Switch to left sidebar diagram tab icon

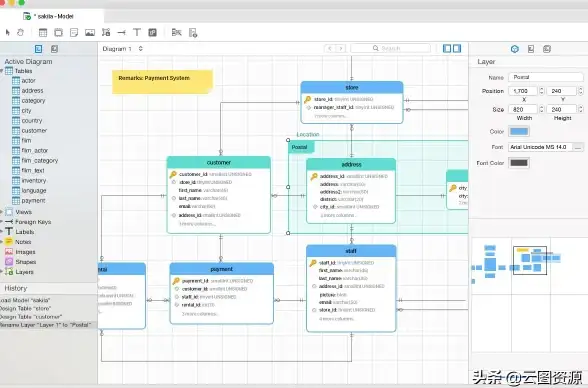38,49
